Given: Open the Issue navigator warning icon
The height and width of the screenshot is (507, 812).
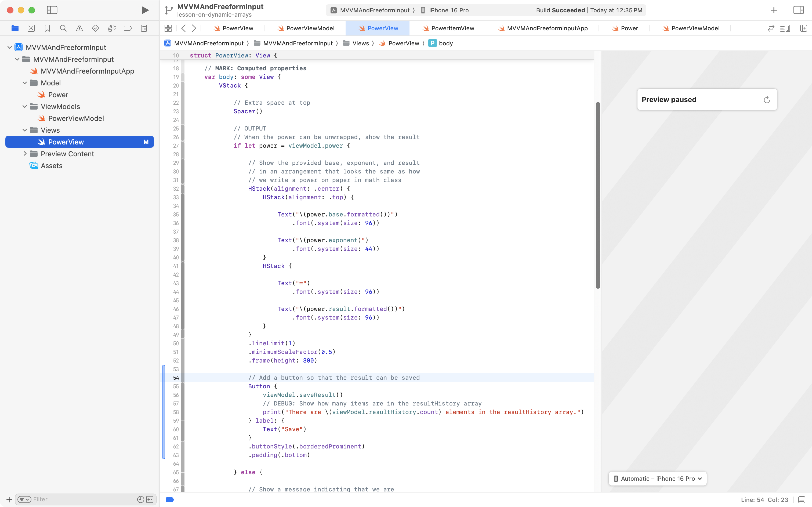Looking at the screenshot, I should coord(79,28).
